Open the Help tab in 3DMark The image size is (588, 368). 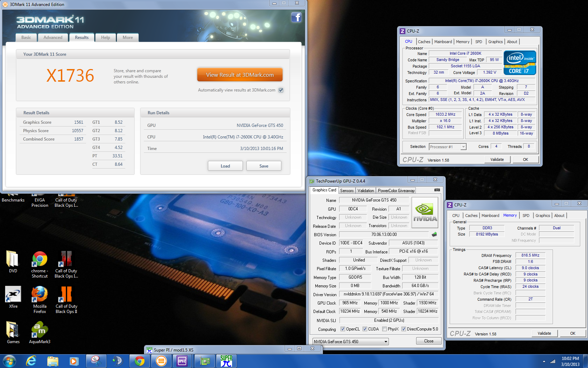click(x=106, y=38)
